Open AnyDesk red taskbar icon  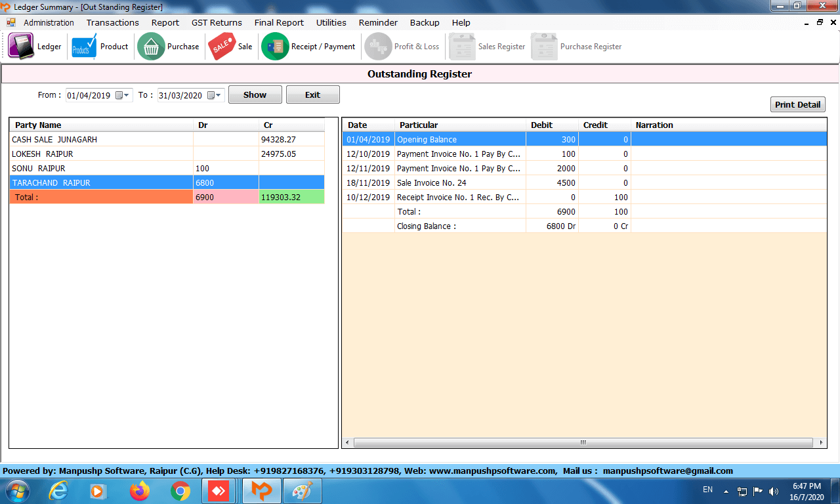[219, 491]
